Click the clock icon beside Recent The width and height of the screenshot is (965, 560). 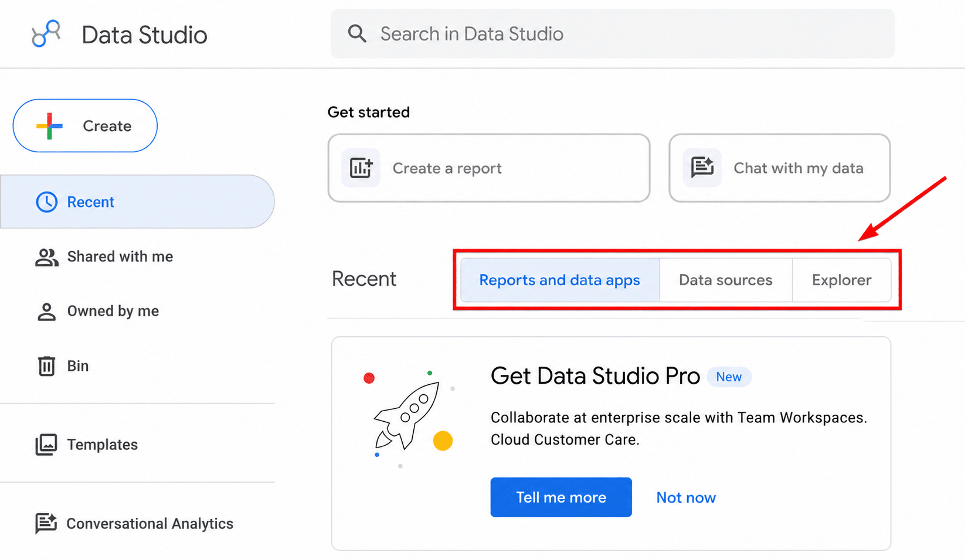point(47,202)
